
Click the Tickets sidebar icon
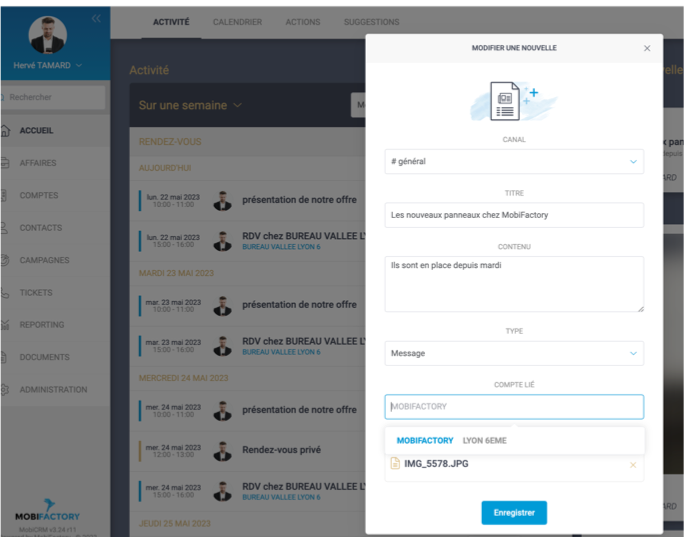(x=5, y=293)
